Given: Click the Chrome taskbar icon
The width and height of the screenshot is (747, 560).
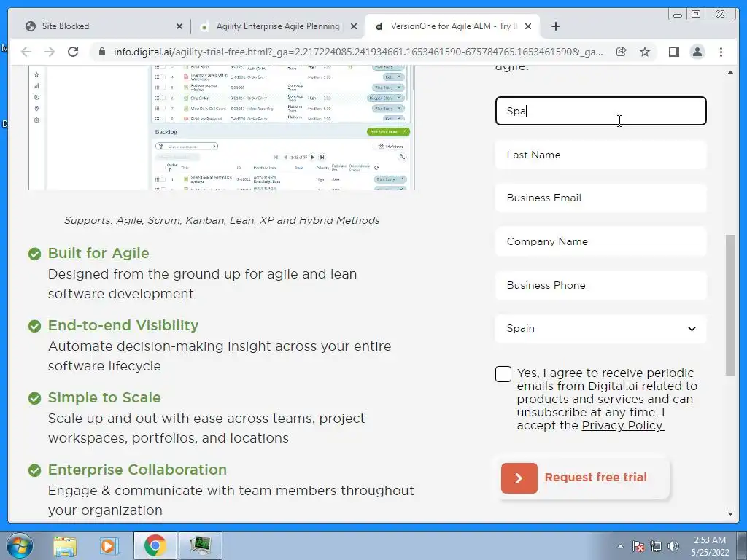Looking at the screenshot, I should pos(155,545).
